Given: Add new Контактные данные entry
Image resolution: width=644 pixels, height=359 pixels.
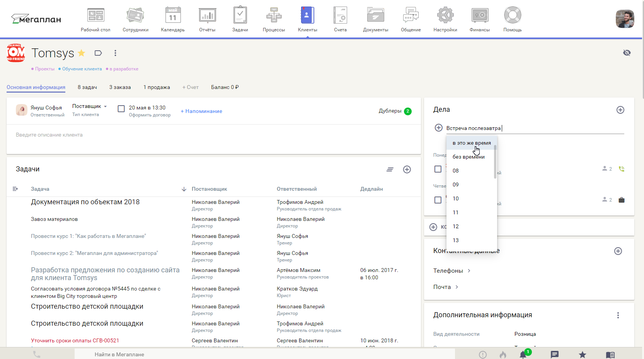Looking at the screenshot, I should pos(618,251).
